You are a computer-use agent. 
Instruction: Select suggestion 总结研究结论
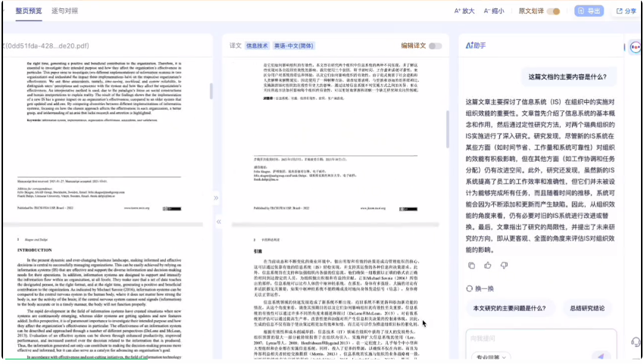(x=587, y=308)
